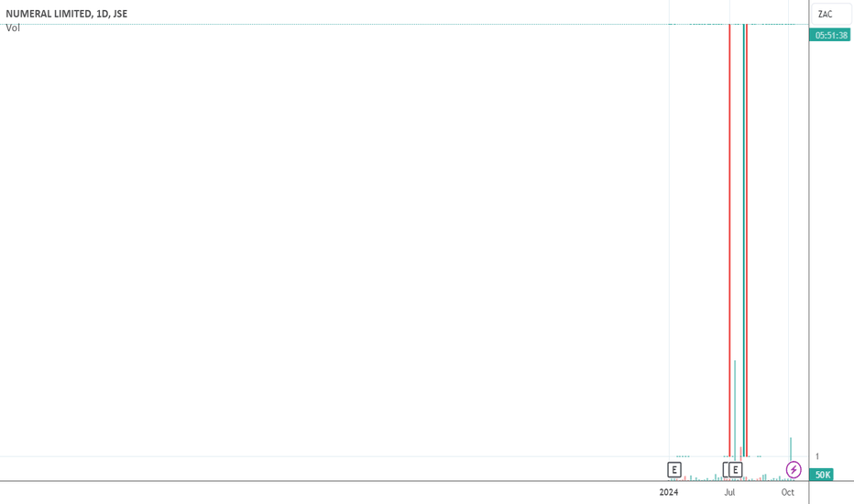This screenshot has height=504, width=854.
Task: Click the 2024 label on time axis
Action: 669,493
